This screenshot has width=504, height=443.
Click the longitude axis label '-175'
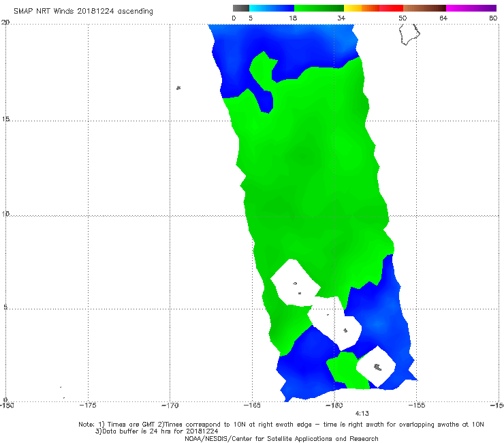[x=88, y=406]
